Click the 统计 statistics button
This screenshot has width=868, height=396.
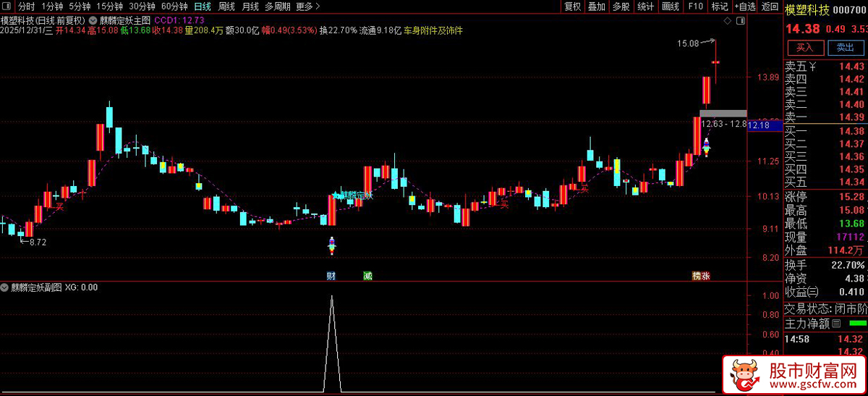(x=646, y=7)
